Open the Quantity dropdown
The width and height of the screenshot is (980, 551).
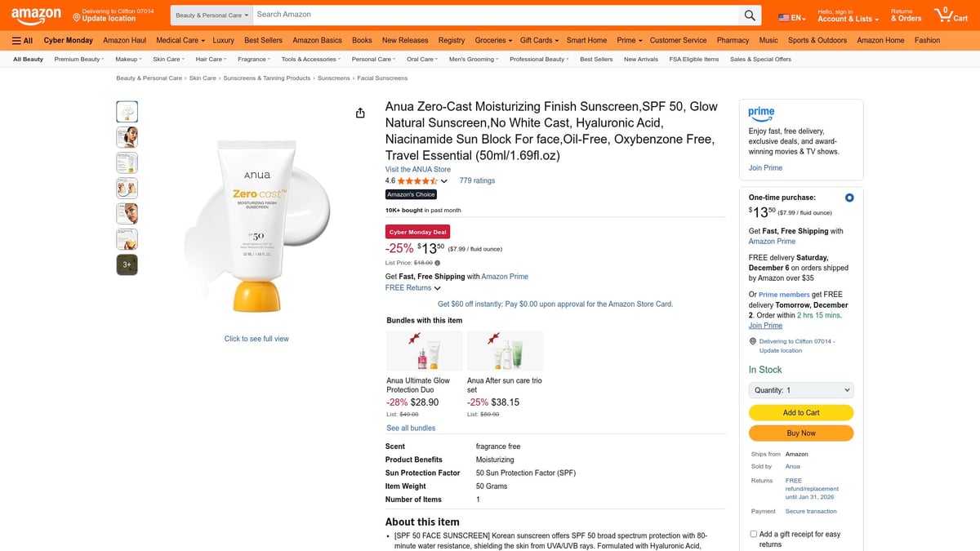pos(800,389)
